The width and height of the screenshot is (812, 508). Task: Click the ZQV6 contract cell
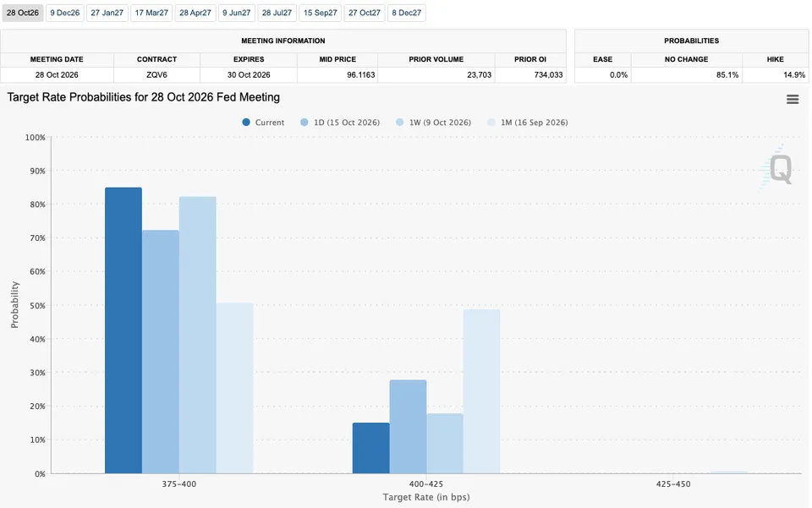pyautogui.click(x=157, y=75)
